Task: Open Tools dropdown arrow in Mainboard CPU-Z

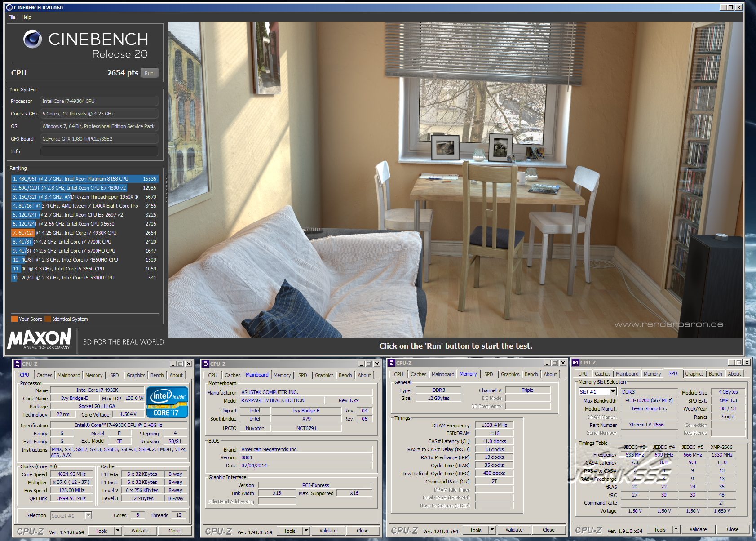Action: (x=306, y=531)
